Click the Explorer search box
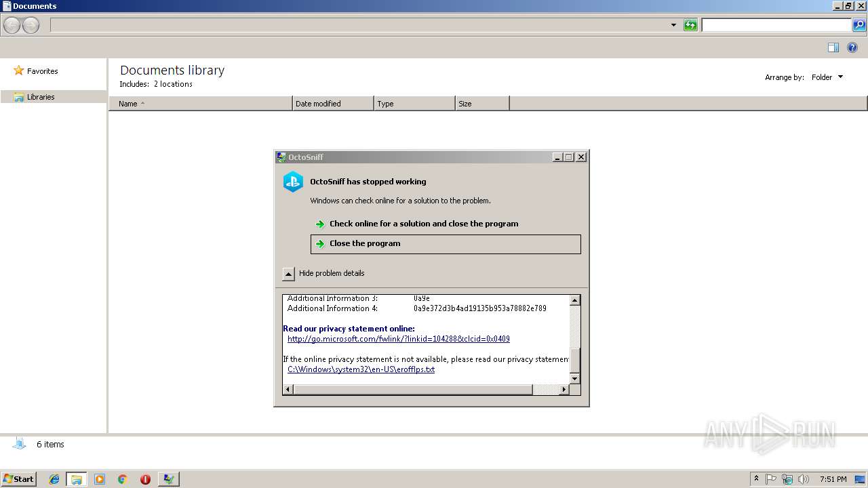Screen dimensions: 868x488 [776, 25]
